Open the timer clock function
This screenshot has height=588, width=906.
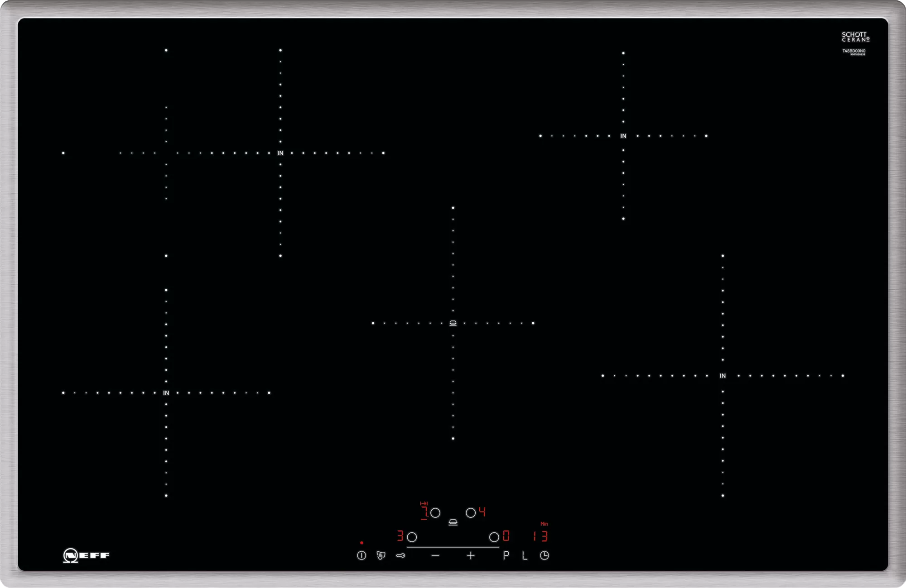[x=545, y=555]
